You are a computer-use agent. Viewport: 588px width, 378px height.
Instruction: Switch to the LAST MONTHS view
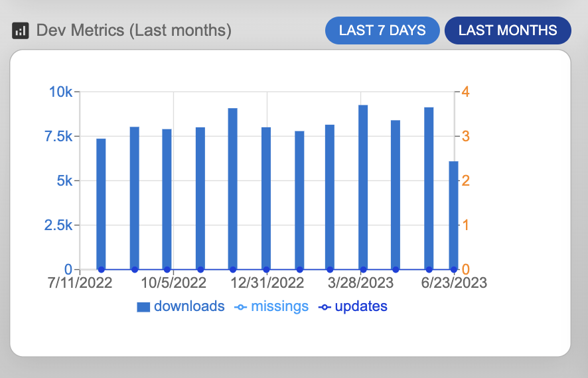pos(508,31)
